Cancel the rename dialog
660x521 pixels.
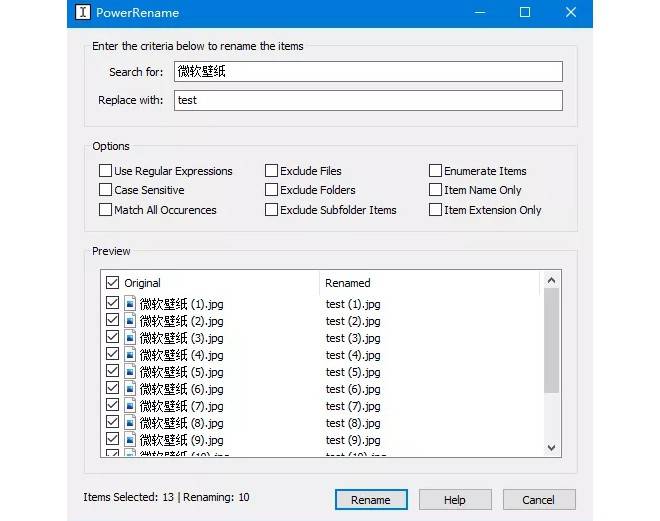click(x=539, y=500)
